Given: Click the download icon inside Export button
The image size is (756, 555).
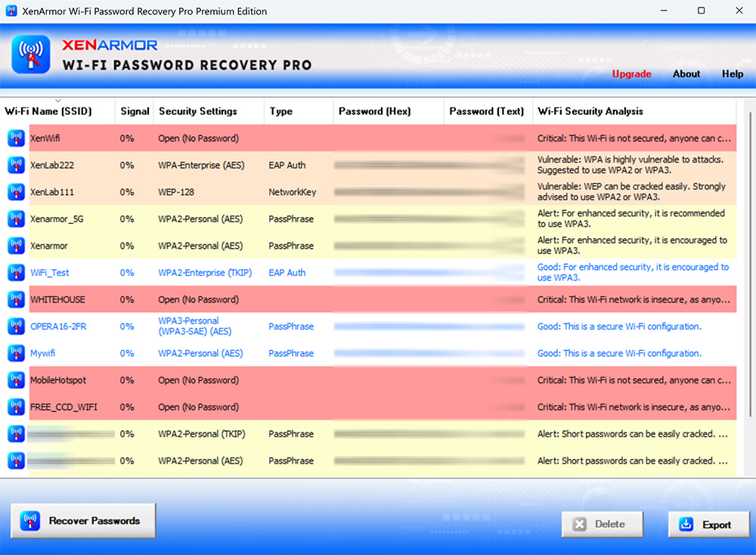Looking at the screenshot, I should [686, 524].
